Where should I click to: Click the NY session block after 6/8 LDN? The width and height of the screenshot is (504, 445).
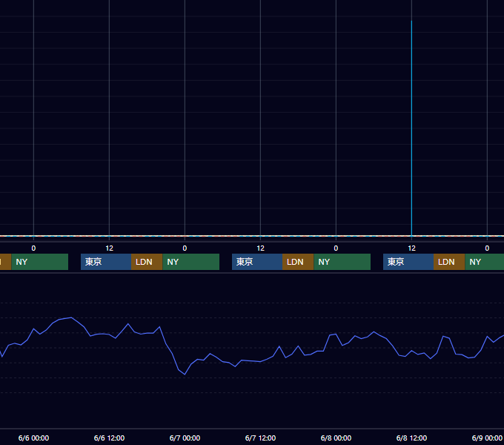pos(485,262)
